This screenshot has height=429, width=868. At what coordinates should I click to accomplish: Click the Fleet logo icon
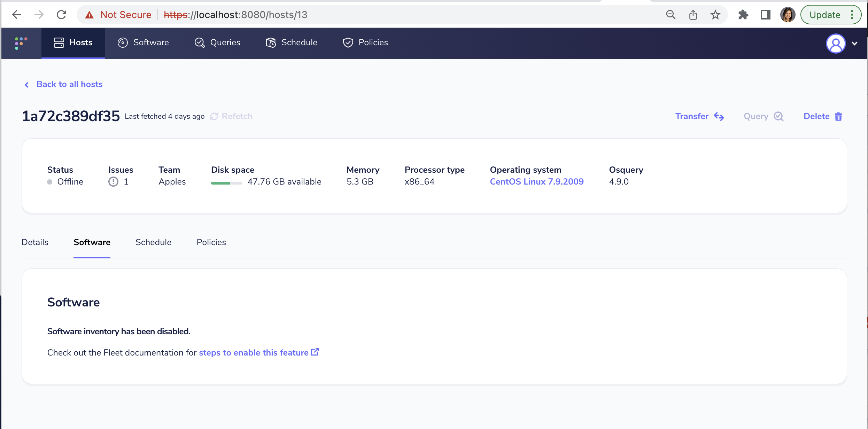coord(21,43)
